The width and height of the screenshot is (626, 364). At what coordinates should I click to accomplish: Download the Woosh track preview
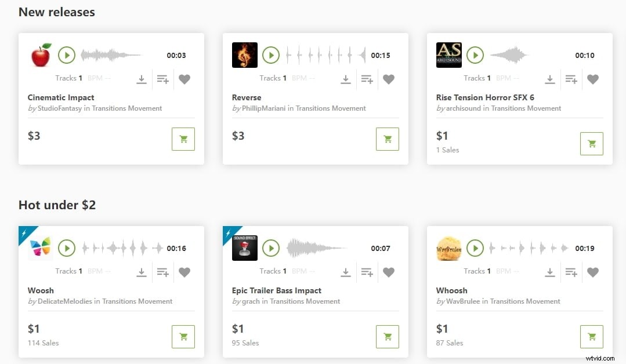[x=142, y=272]
